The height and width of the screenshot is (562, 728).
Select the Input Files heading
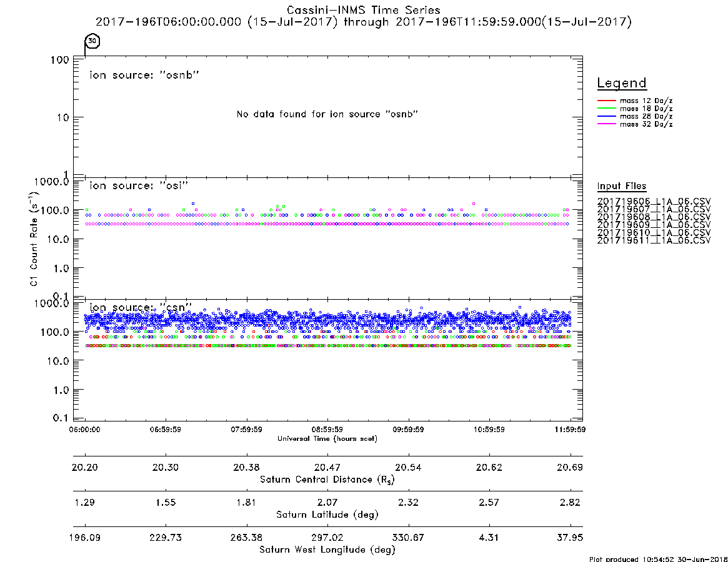[622, 186]
